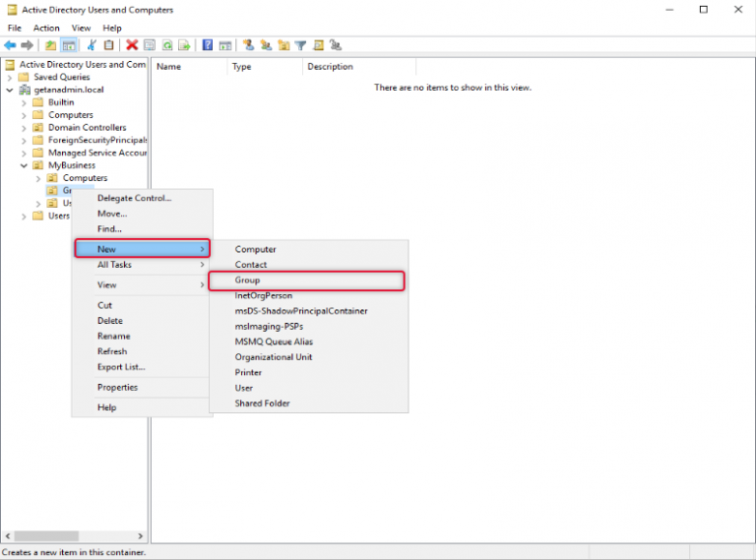Click the Find objects toolbar icon
Viewport: 756px width, 560px height.
click(318, 45)
